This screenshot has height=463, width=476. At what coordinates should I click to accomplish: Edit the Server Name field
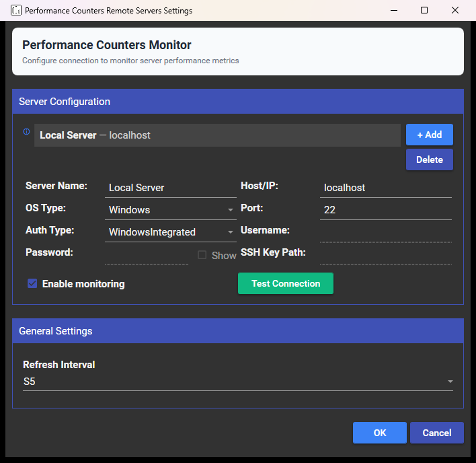171,188
